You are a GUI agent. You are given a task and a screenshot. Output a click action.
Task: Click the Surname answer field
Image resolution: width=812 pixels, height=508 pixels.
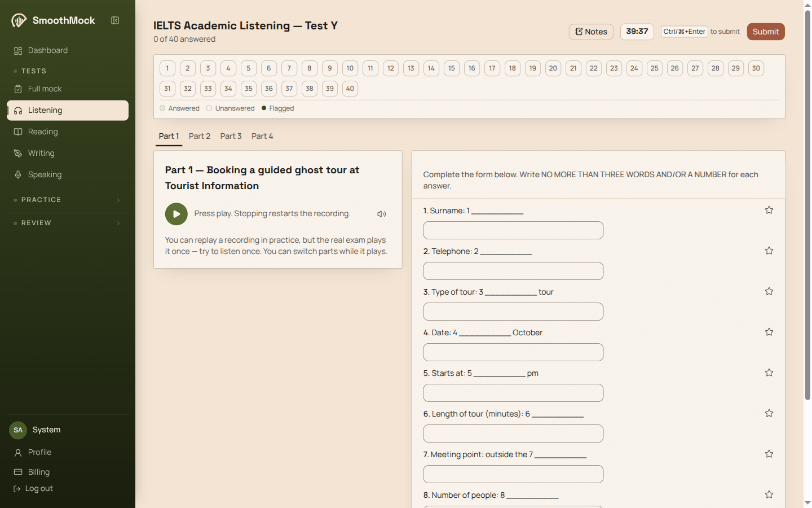(x=513, y=230)
